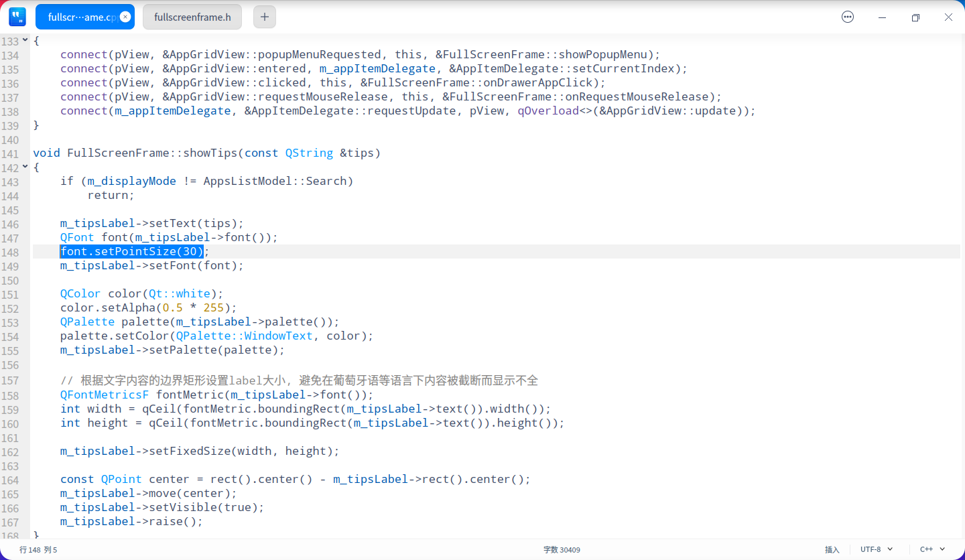This screenshot has height=560, width=965.
Task: Click setFixedSize on line 162
Action: point(190,451)
